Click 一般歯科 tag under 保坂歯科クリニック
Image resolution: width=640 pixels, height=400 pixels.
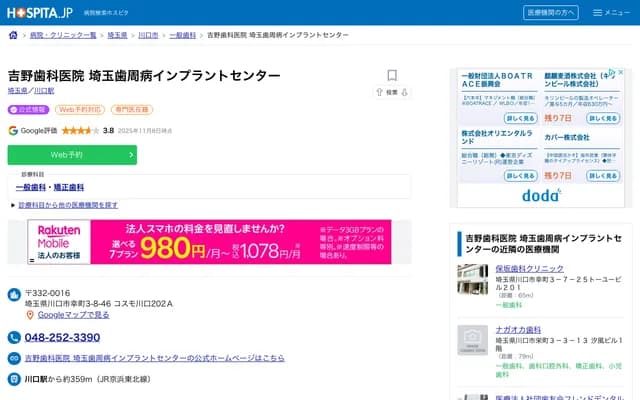coord(509,305)
